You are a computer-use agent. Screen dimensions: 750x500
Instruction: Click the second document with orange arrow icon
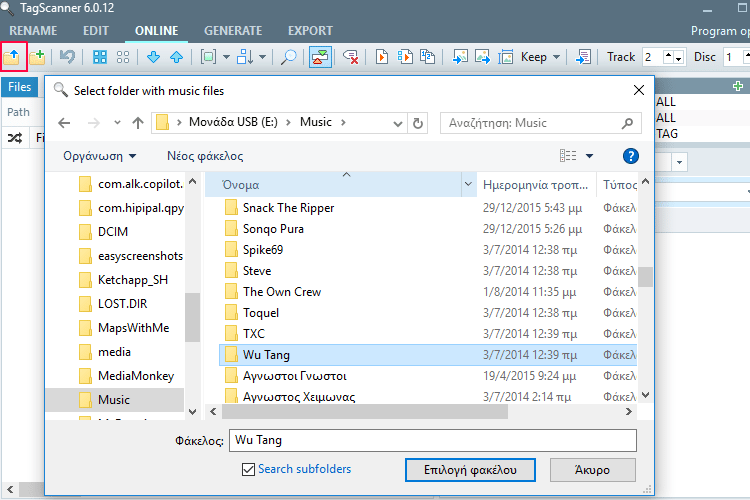pos(405,57)
